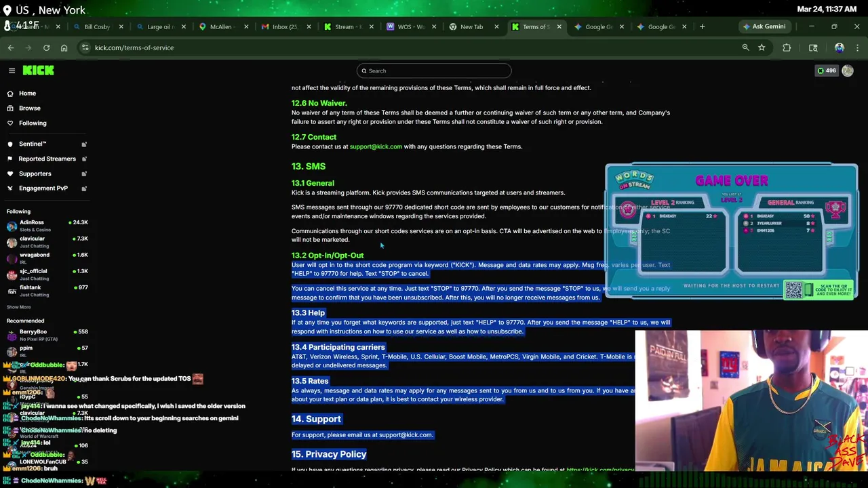Click the 13. SMS section heading
Screen dimensions: 868x488
tap(309, 166)
